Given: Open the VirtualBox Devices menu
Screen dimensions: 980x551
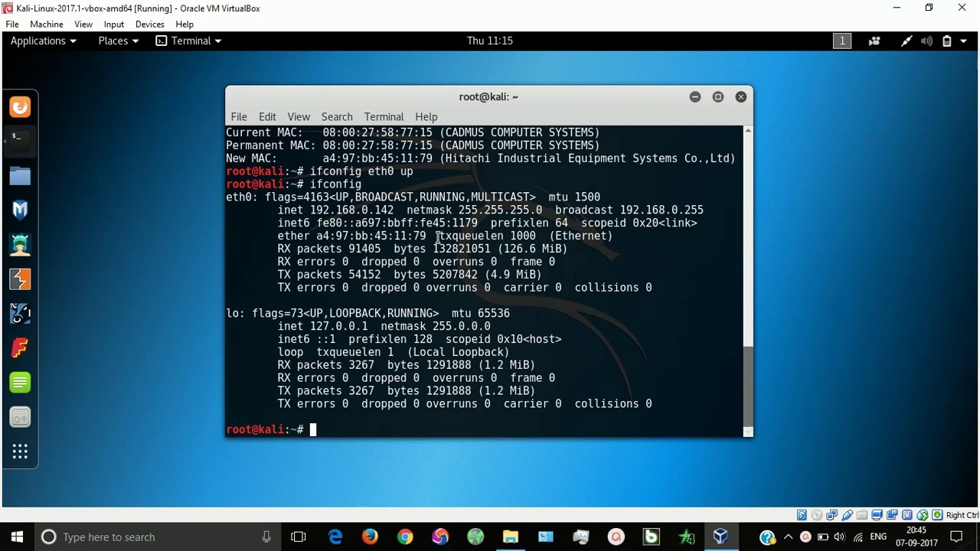Looking at the screenshot, I should click(149, 24).
